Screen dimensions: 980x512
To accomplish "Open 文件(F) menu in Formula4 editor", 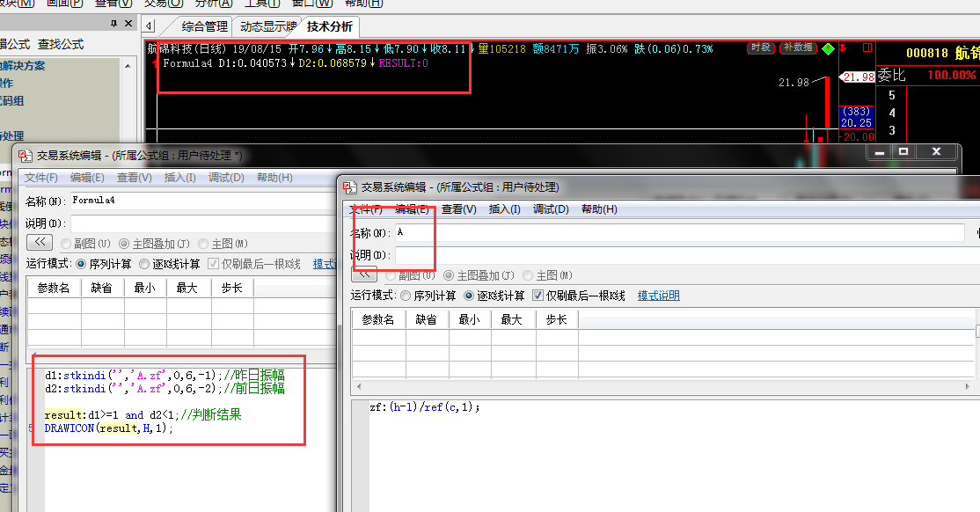I will [41, 178].
